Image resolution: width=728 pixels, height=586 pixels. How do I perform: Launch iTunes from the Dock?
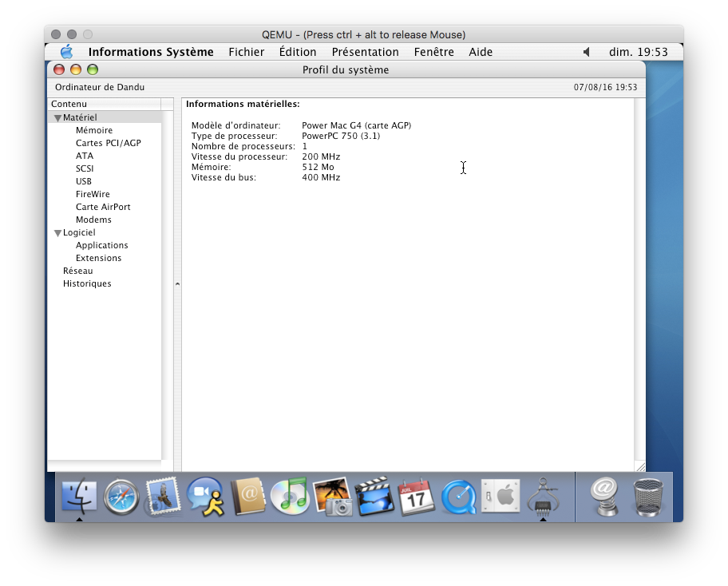(x=291, y=496)
